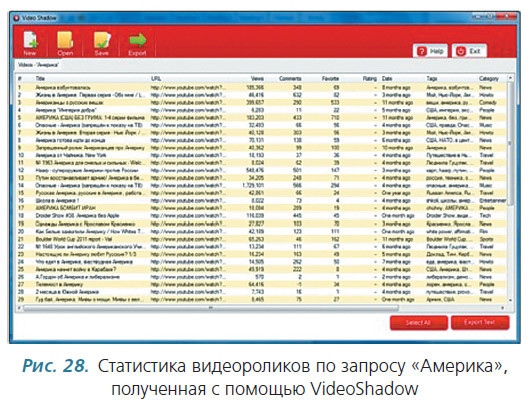
Task: Click the New document icon
Action: click(30, 40)
